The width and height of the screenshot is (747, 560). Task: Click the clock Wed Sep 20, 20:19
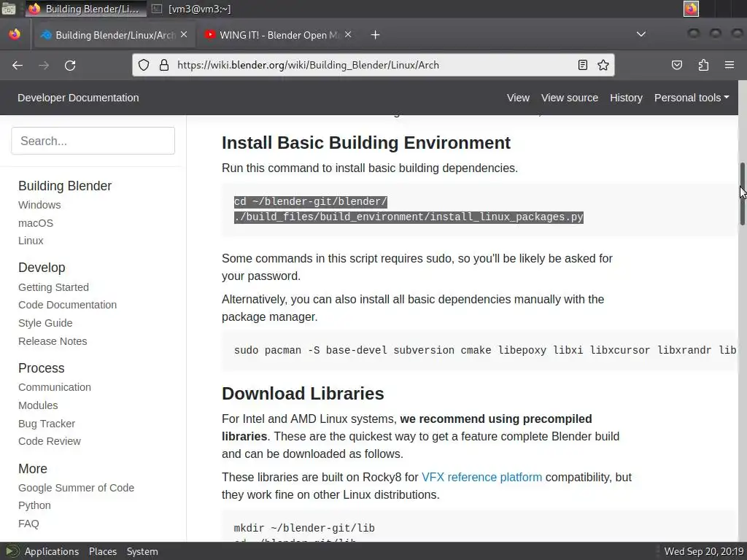click(704, 551)
